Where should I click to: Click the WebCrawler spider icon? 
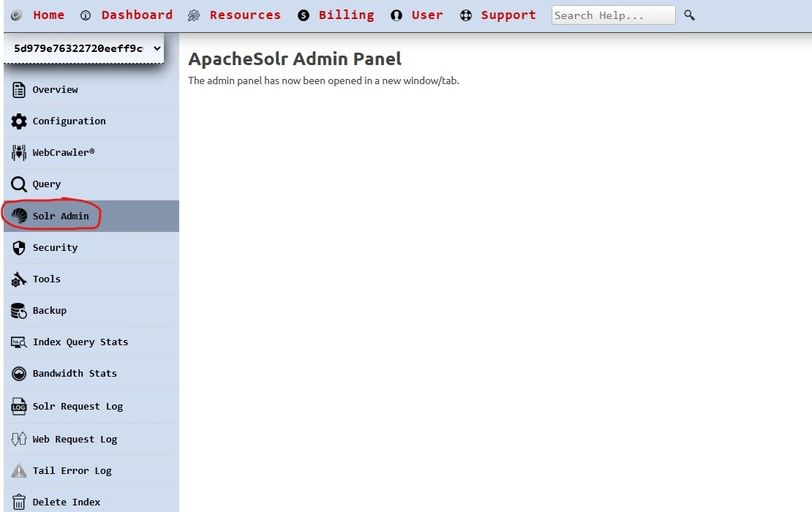19,153
